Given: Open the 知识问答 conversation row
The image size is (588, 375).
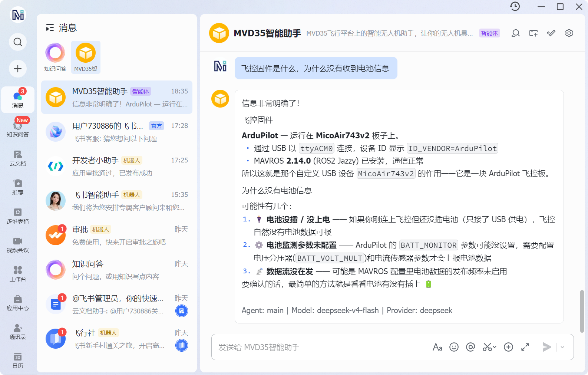Looking at the screenshot, I should coord(117,270).
